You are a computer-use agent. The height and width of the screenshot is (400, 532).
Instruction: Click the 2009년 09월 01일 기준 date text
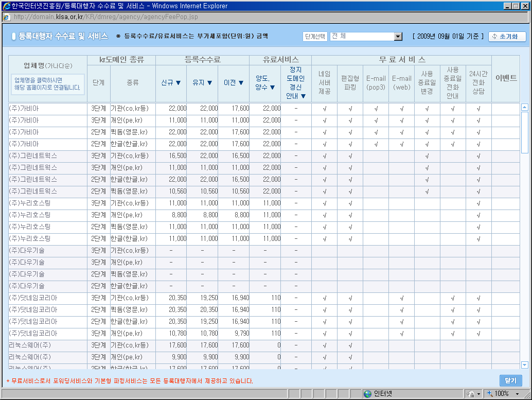click(x=448, y=37)
